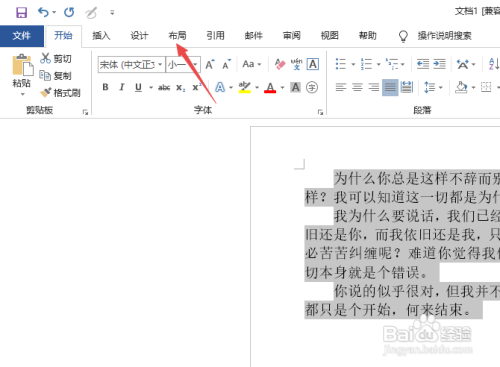This screenshot has height=367, width=500.
Task: Click the Save icon in the quick access toolbar
Action: click(21, 13)
